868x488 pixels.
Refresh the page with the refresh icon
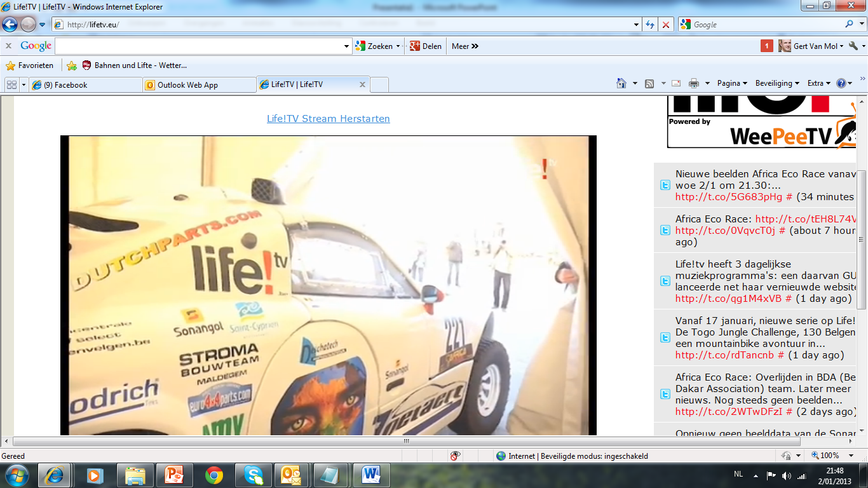(650, 25)
